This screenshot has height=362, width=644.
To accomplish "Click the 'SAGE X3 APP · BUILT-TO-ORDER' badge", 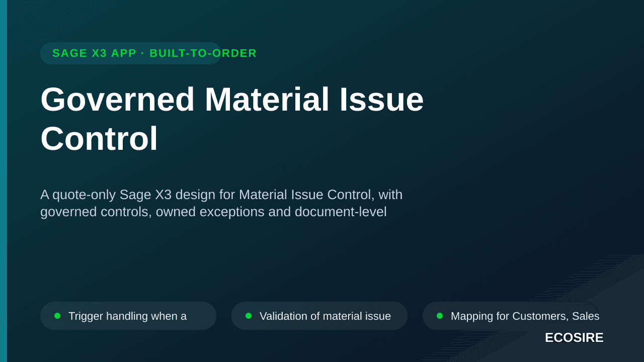I will (131, 53).
